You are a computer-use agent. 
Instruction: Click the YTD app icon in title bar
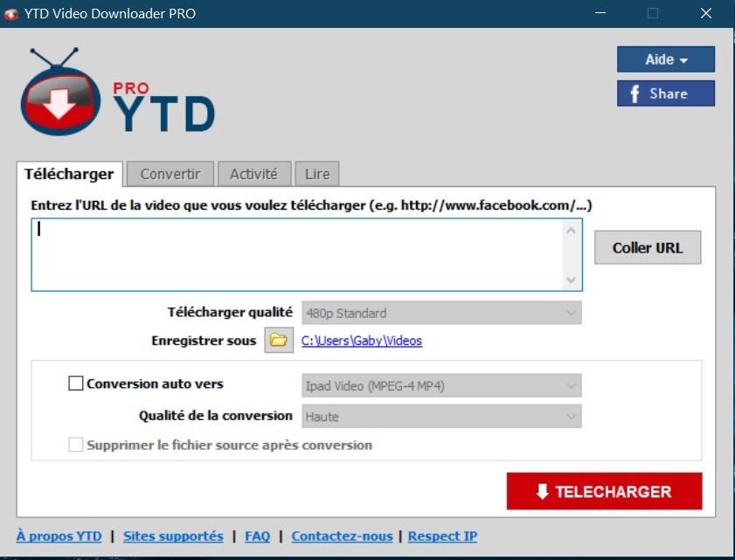(x=11, y=13)
